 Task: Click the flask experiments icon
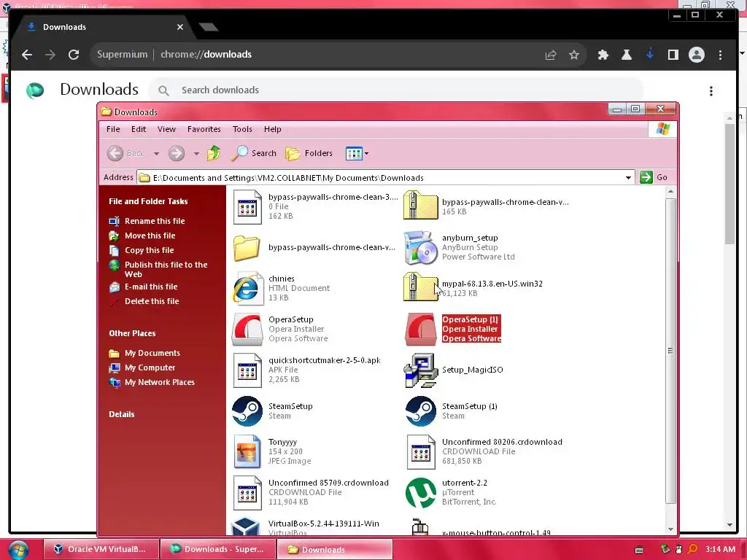[x=627, y=55]
